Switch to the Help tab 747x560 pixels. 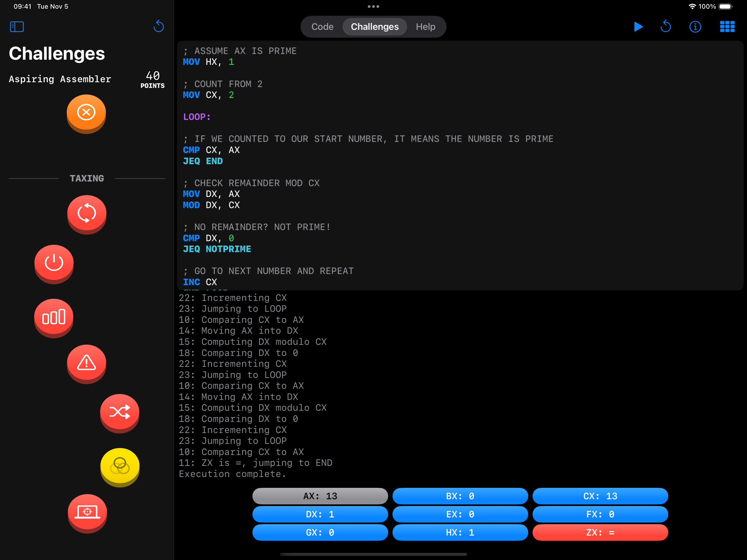click(426, 27)
